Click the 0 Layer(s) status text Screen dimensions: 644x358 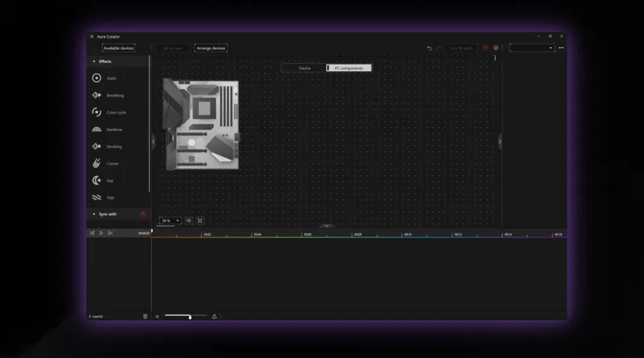(x=96, y=316)
